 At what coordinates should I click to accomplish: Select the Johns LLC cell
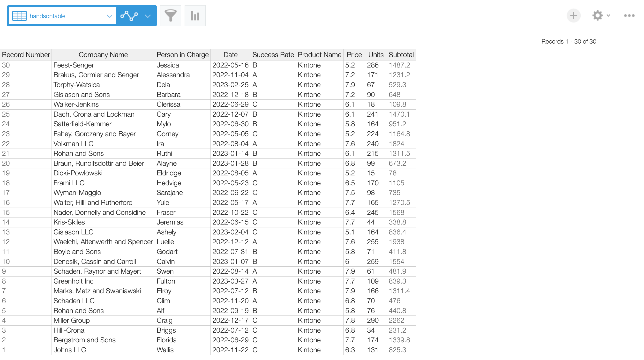pyautogui.click(x=103, y=350)
